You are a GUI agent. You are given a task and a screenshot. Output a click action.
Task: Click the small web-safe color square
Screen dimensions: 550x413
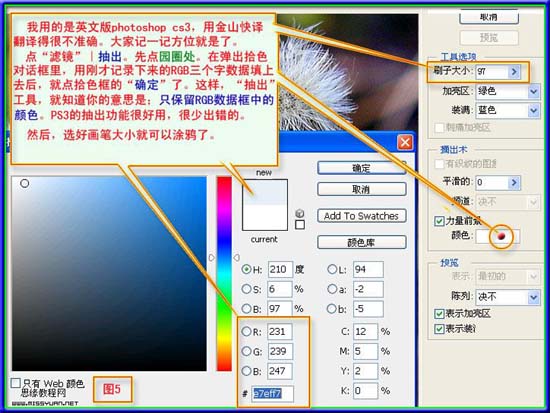[300, 225]
